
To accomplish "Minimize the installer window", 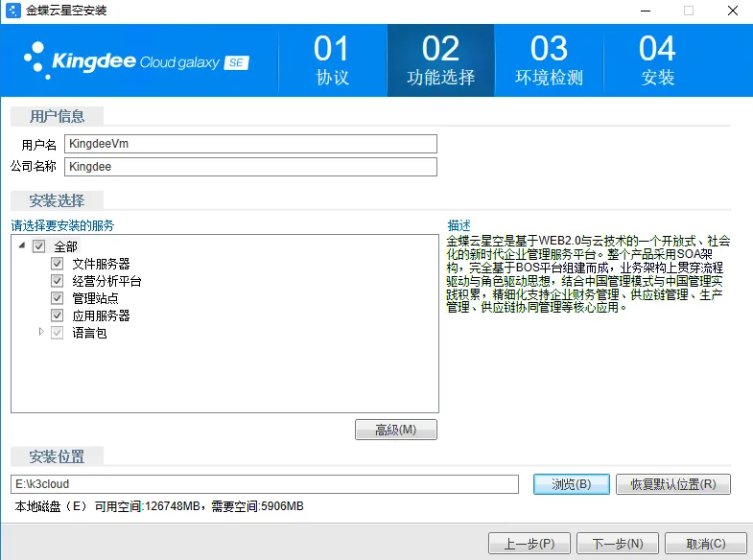I will pyautogui.click(x=646, y=11).
